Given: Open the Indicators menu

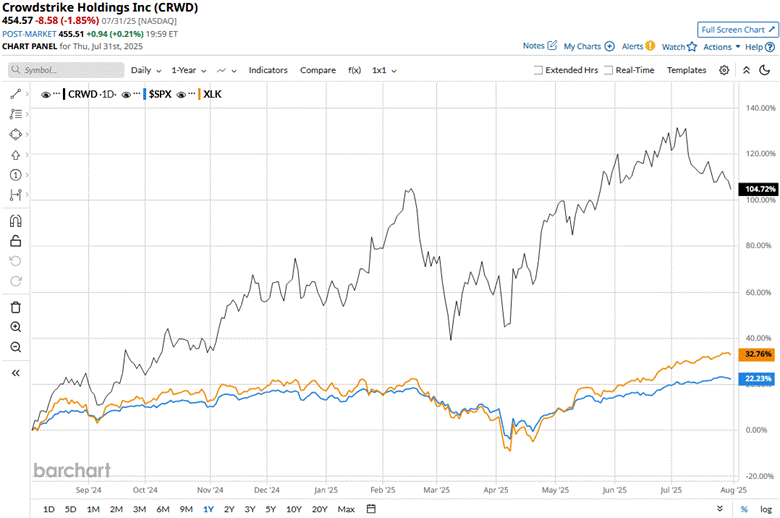Looking at the screenshot, I should [268, 70].
